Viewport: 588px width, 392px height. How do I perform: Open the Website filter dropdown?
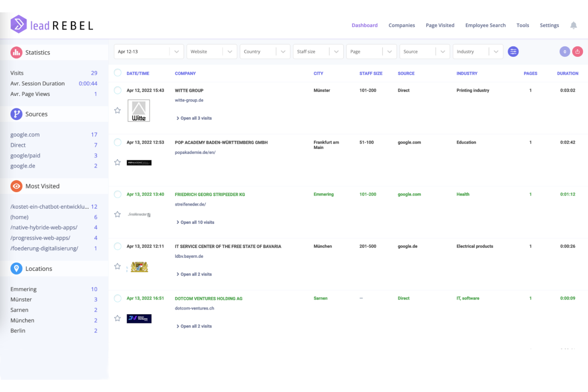click(212, 52)
